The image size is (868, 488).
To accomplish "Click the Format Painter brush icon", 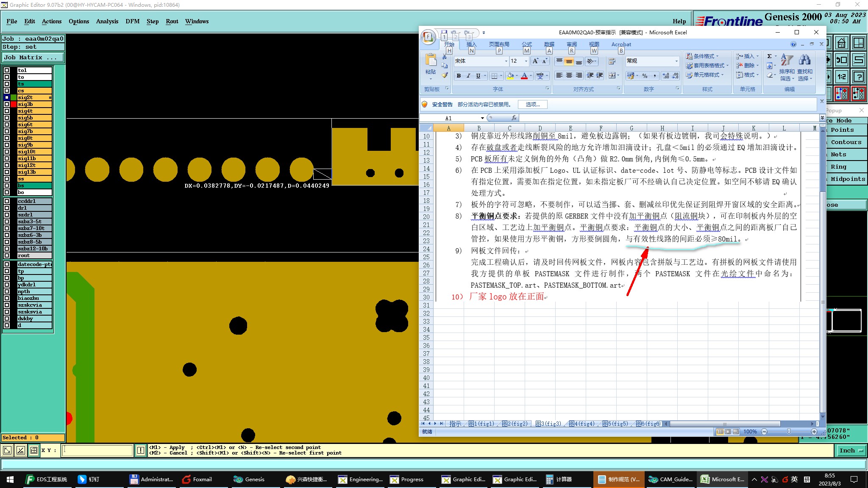I will 444,75.
